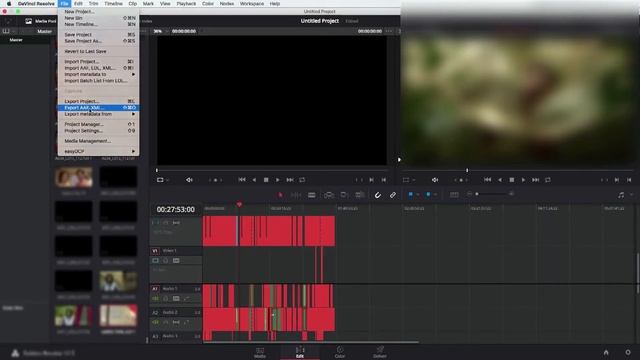This screenshot has height=360, width=640.
Task: Choose Export AAF, XML menu entry
Action: (98, 108)
